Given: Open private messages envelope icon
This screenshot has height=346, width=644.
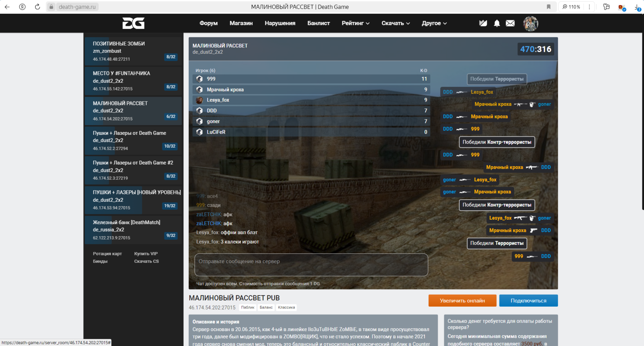Looking at the screenshot, I should (510, 23).
